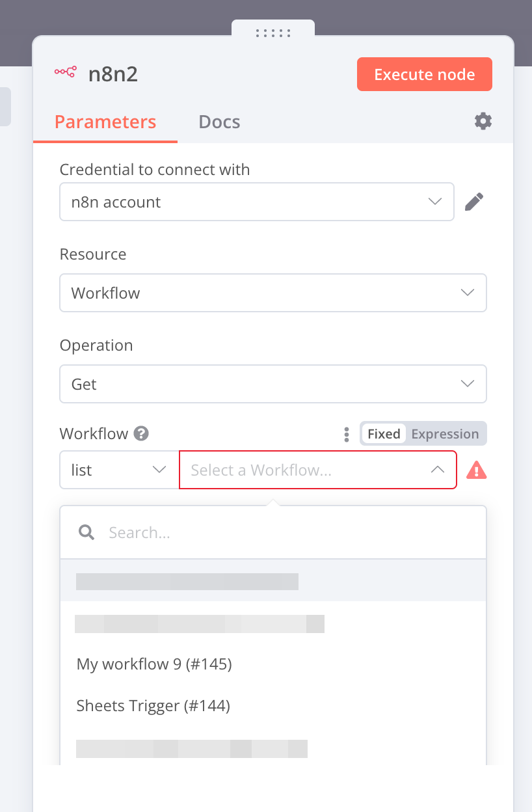Expand the Resource dropdown
This screenshot has width=532, height=812.
tap(273, 293)
